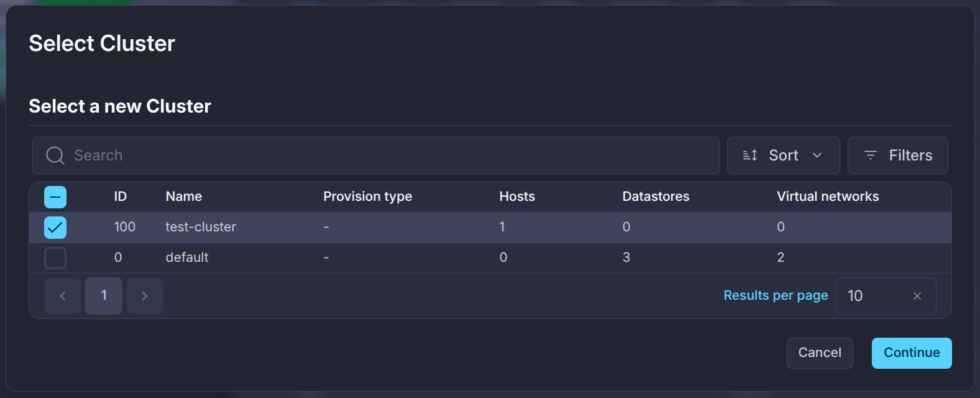
Task: Toggle the select-all header checkbox
Action: pyautogui.click(x=55, y=197)
